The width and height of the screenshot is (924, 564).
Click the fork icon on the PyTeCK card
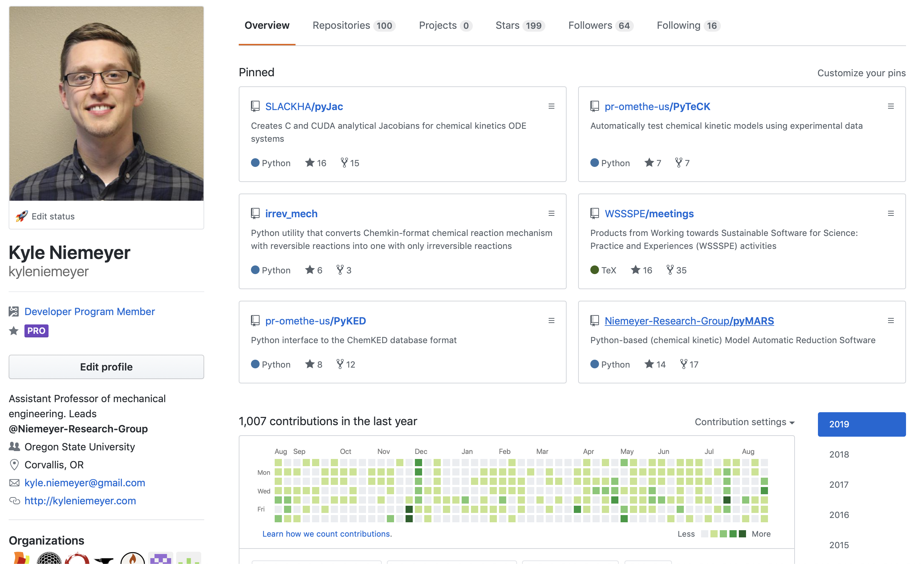pyautogui.click(x=678, y=163)
